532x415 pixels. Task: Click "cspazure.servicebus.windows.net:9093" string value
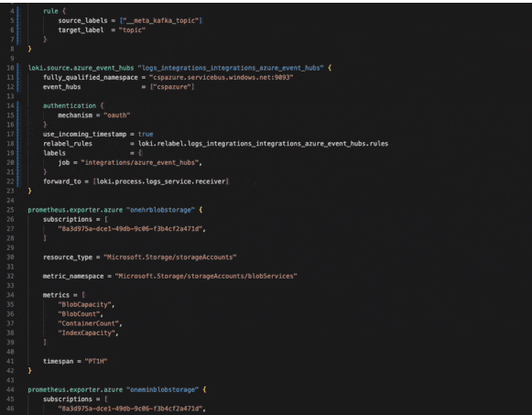pos(222,77)
